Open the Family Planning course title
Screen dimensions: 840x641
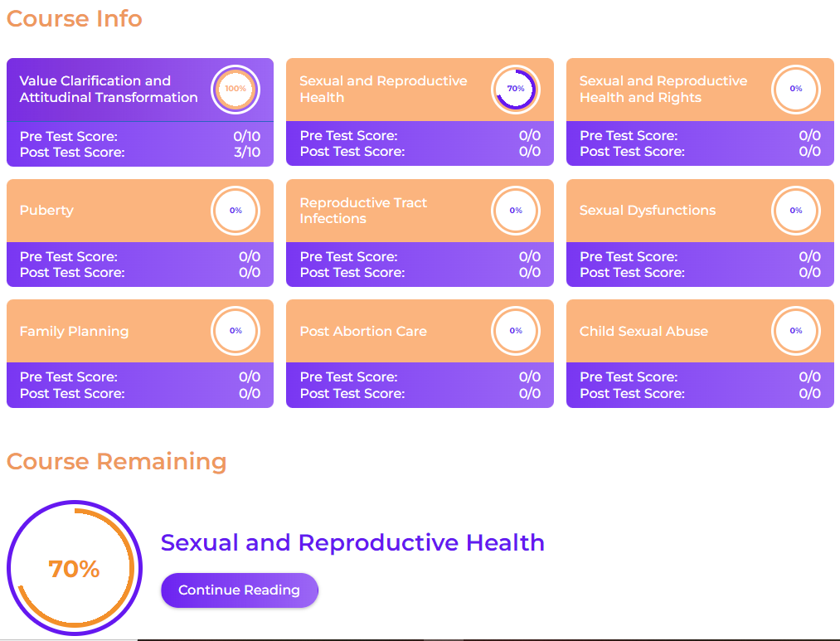pyautogui.click(x=74, y=331)
